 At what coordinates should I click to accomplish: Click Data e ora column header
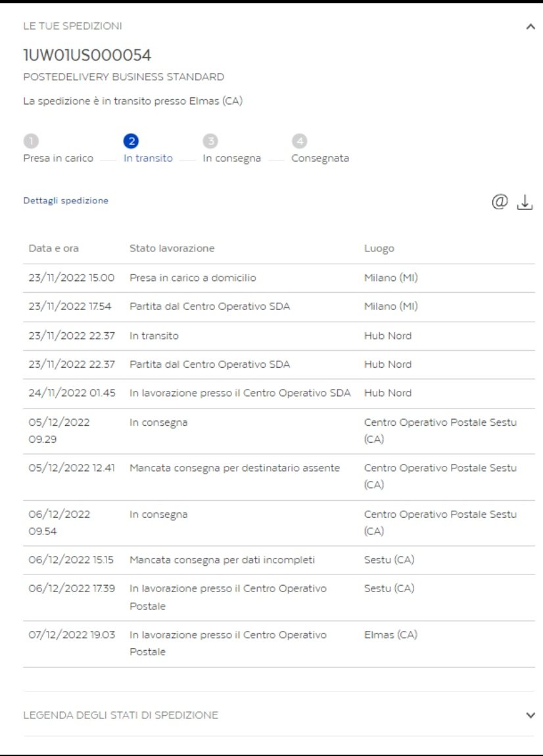pyautogui.click(x=53, y=248)
